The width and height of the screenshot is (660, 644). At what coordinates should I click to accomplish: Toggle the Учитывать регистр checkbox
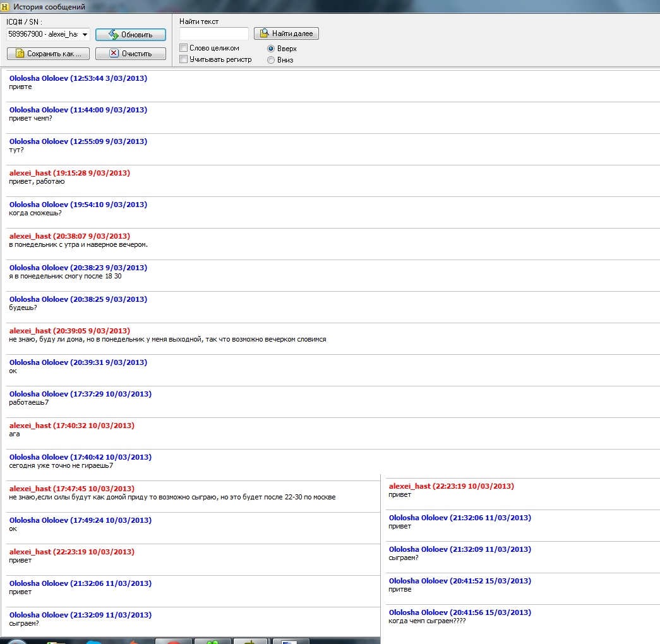click(x=184, y=59)
